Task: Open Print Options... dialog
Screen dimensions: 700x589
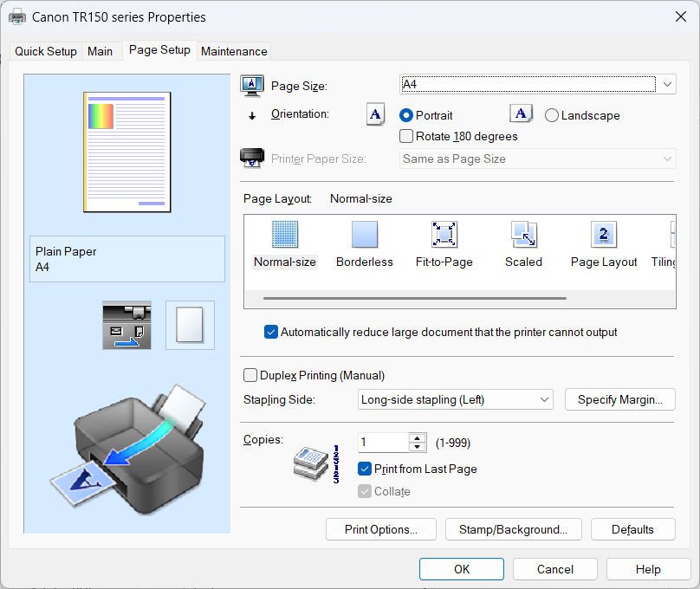Action: [x=381, y=529]
